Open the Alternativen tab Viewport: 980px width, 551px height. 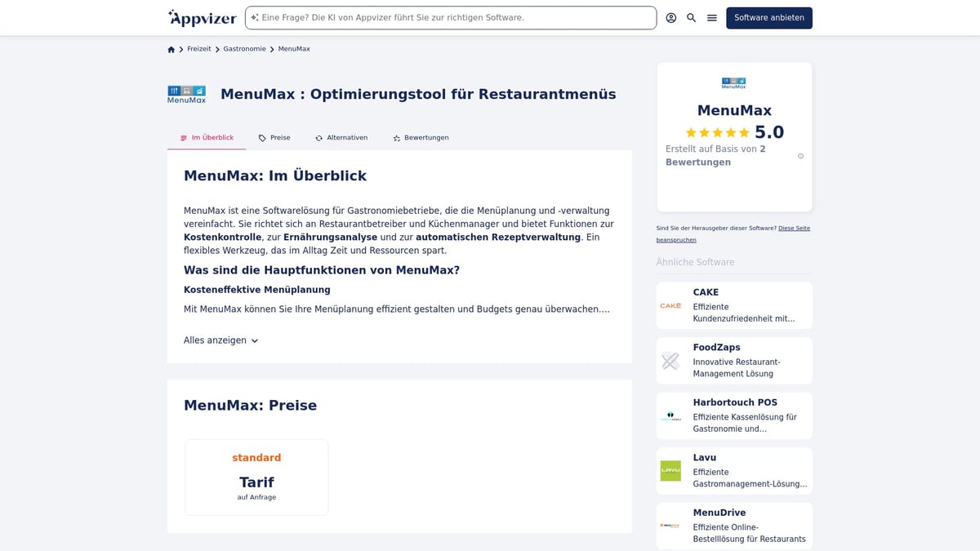[x=341, y=137]
